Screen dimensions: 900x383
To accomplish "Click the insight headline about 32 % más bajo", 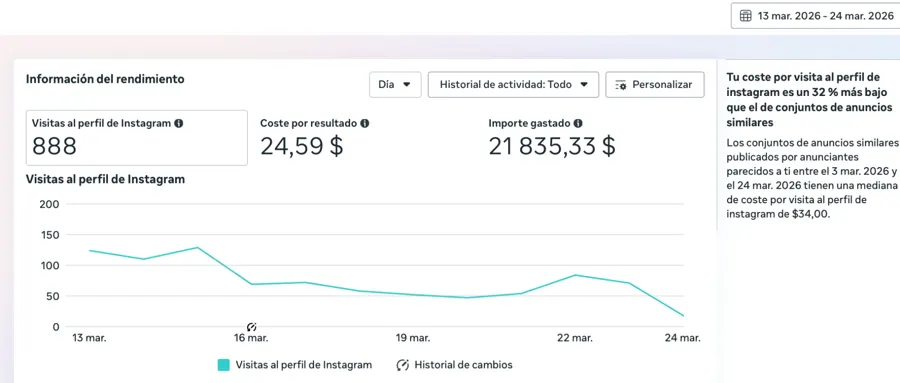I will click(810, 100).
